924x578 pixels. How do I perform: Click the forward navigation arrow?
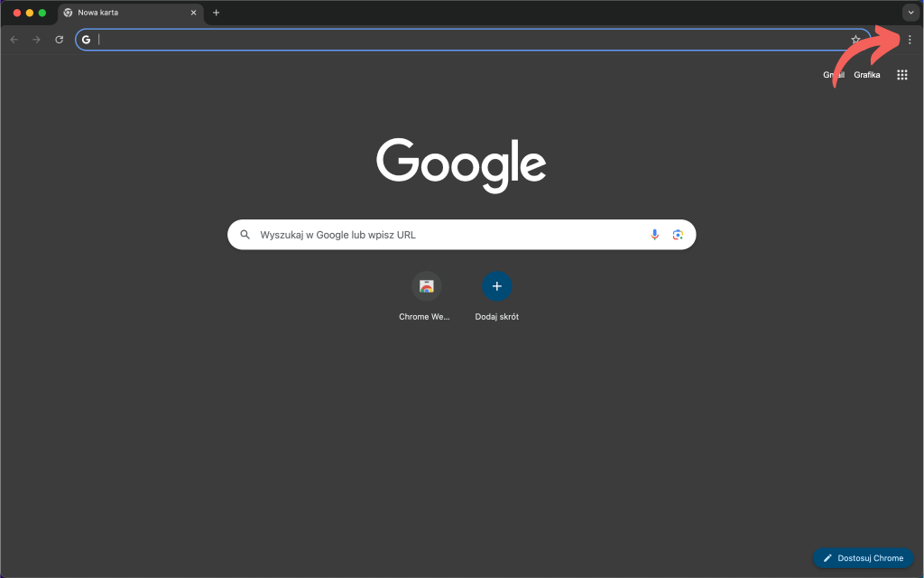pyautogui.click(x=36, y=40)
